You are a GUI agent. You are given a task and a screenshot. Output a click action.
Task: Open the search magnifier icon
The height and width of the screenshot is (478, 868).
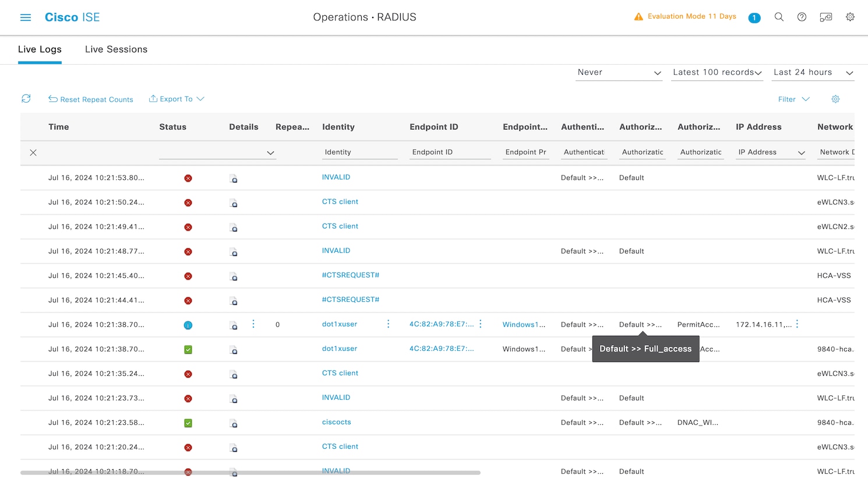(779, 17)
